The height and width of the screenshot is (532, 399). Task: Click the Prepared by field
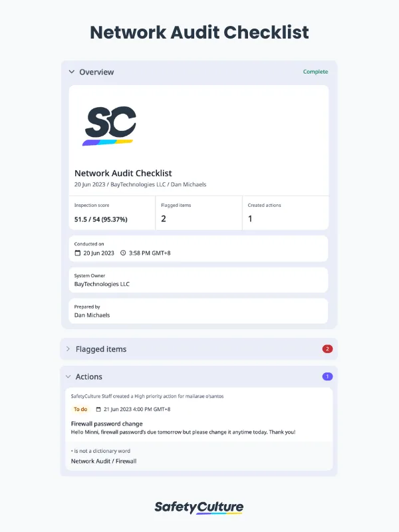pyautogui.click(x=198, y=311)
